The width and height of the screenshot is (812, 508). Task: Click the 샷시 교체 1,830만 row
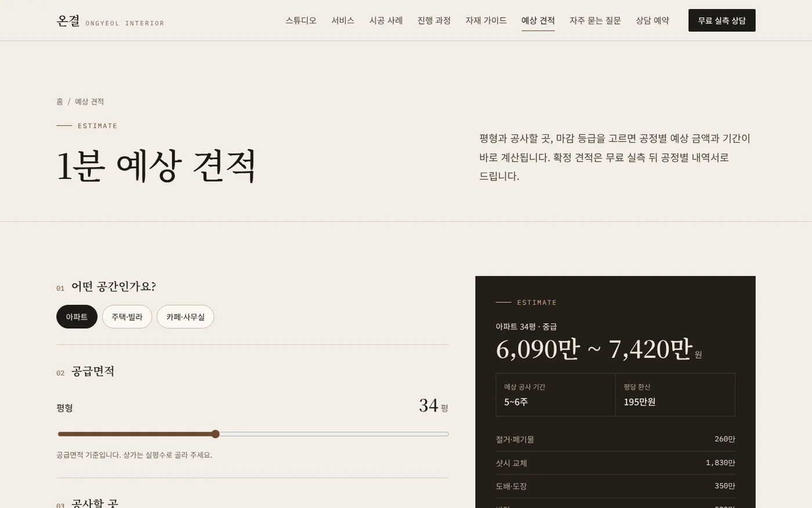click(615, 463)
